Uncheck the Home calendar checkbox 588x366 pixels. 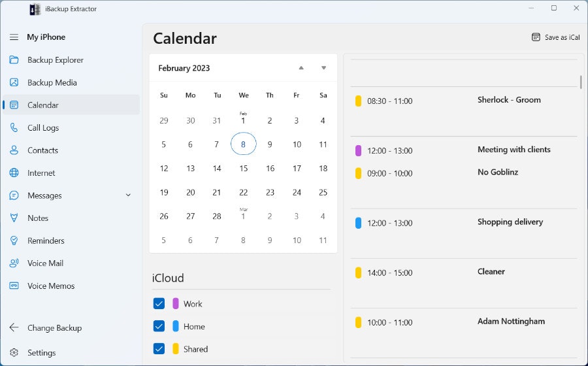[159, 326]
